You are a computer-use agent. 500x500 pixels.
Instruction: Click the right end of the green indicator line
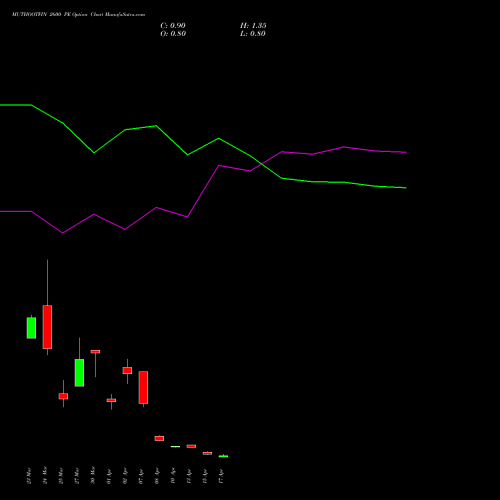coord(406,188)
